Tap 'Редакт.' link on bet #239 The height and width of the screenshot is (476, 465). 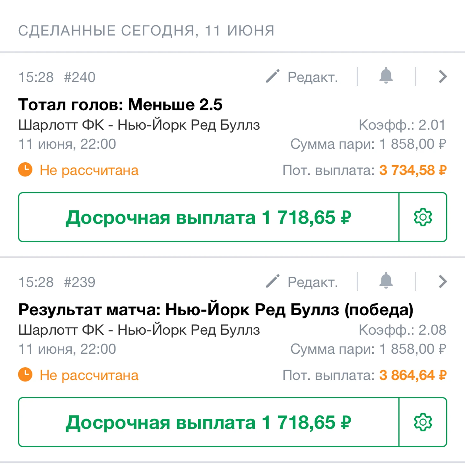point(312,282)
